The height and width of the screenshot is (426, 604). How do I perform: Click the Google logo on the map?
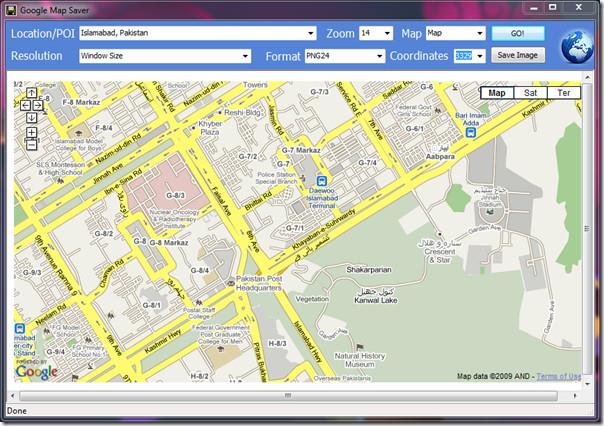click(37, 372)
